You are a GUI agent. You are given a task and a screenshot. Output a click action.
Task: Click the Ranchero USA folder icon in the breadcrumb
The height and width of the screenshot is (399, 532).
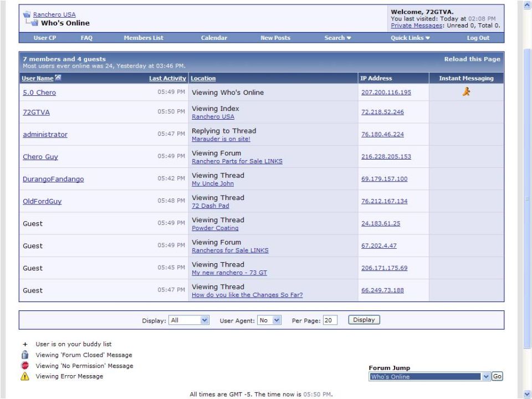pyautogui.click(x=27, y=14)
